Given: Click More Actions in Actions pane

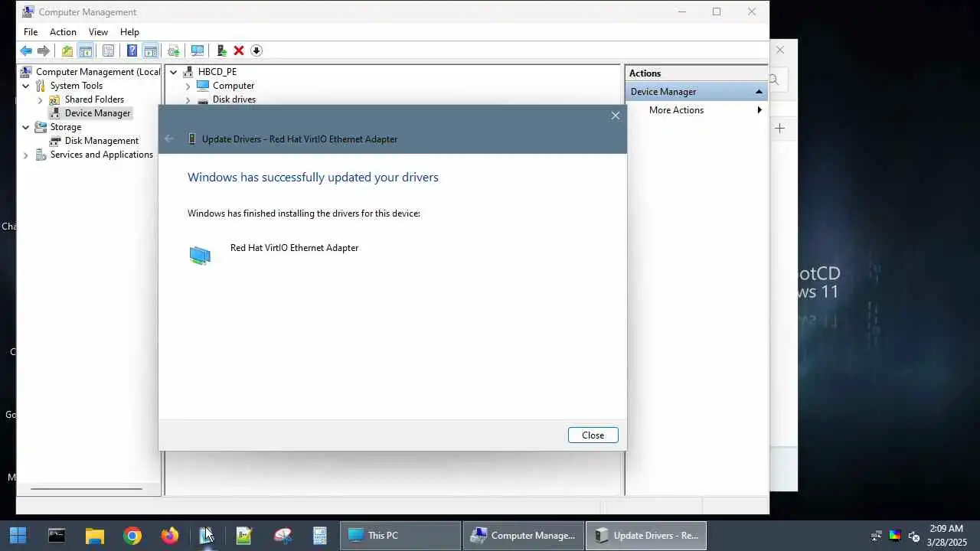Looking at the screenshot, I should [x=676, y=110].
